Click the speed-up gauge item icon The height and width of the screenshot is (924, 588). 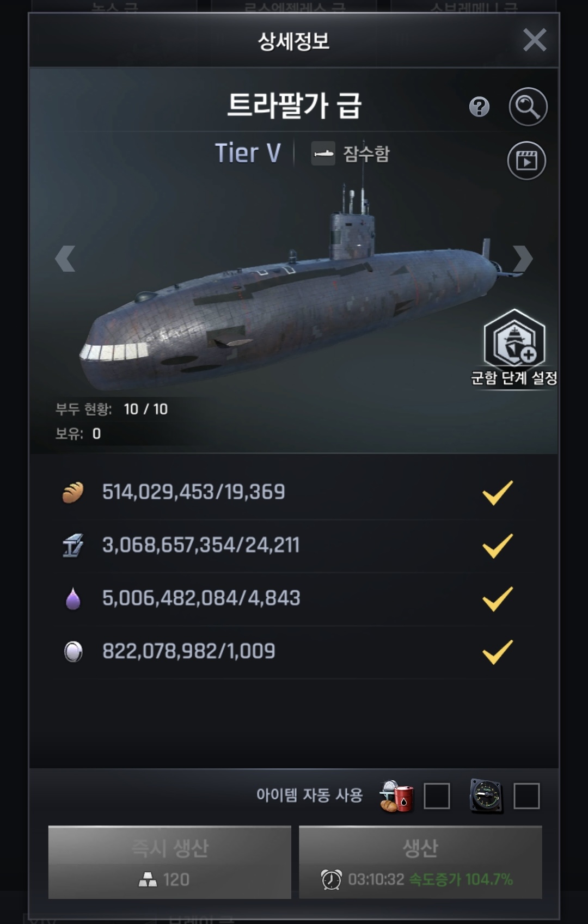(486, 796)
